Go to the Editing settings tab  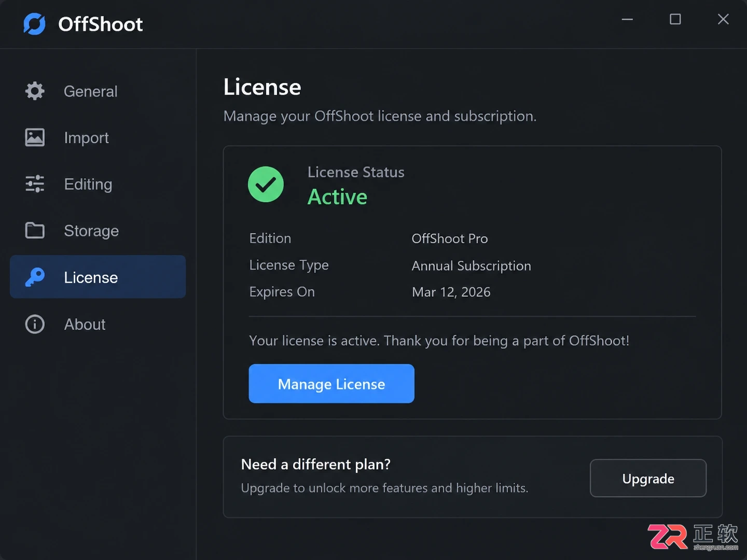pos(98,184)
